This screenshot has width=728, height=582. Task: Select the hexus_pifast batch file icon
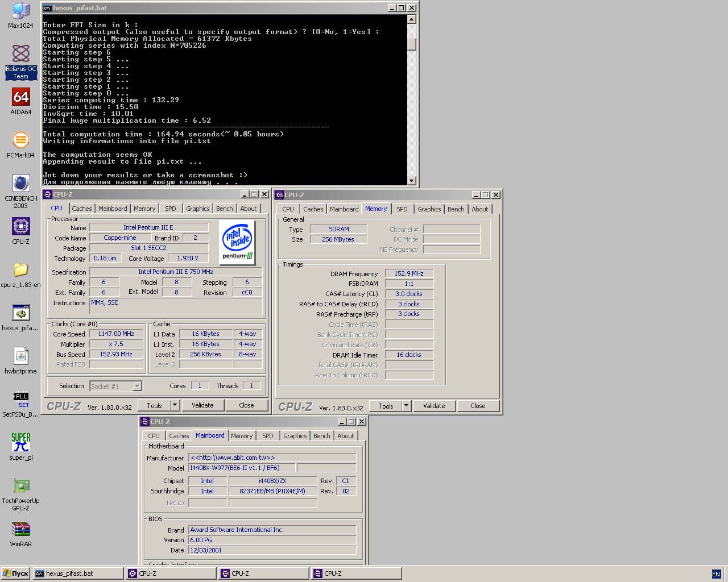(x=21, y=317)
